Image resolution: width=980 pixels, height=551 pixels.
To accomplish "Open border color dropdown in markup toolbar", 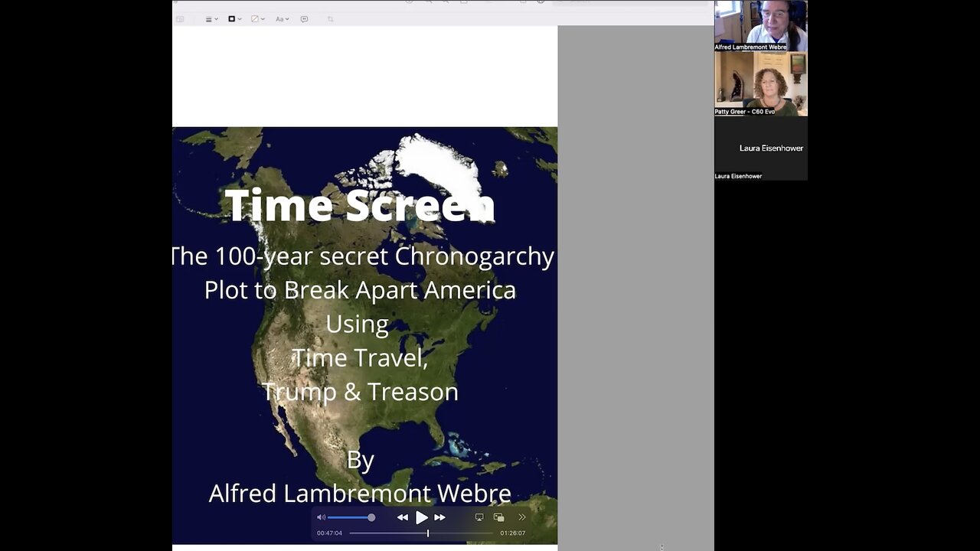I will click(x=235, y=19).
